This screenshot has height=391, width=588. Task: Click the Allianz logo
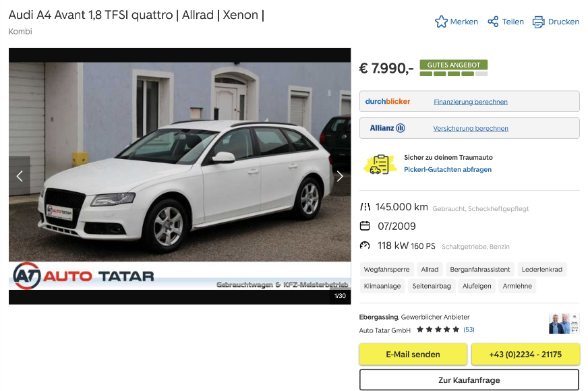click(387, 128)
